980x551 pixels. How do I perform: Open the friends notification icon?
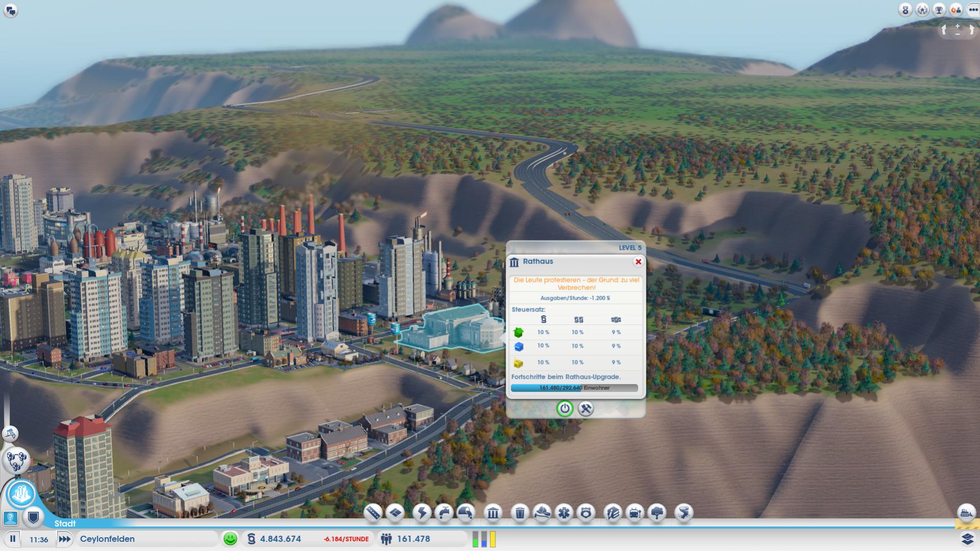pos(956,10)
